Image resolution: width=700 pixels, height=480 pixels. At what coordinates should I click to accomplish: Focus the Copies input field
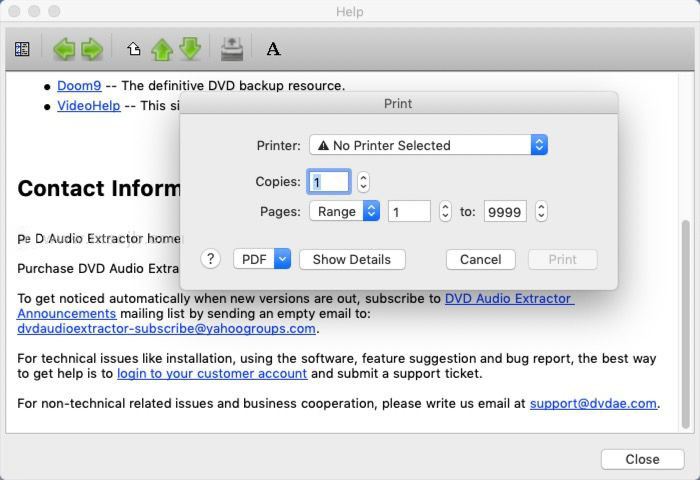(329, 182)
